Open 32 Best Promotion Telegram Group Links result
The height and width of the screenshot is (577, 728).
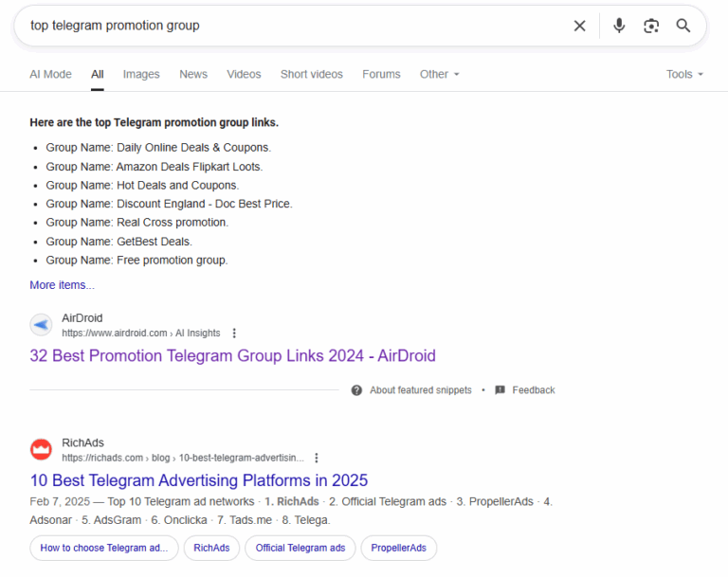pos(232,355)
